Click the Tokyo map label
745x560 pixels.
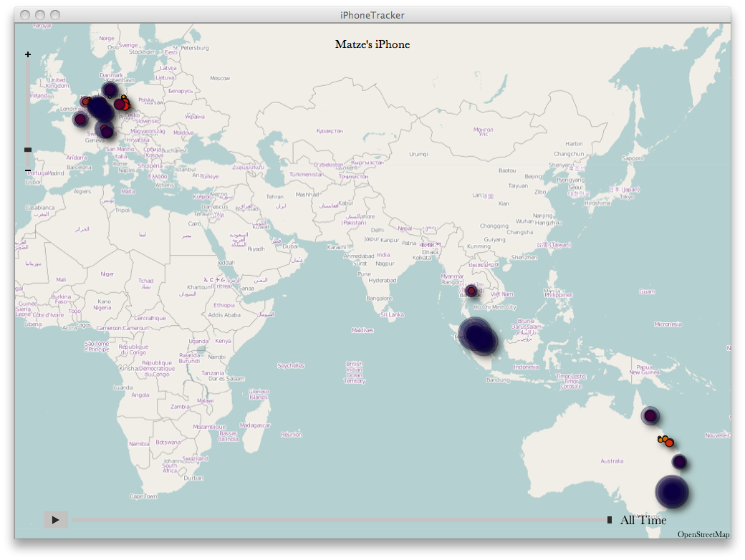[x=627, y=197]
